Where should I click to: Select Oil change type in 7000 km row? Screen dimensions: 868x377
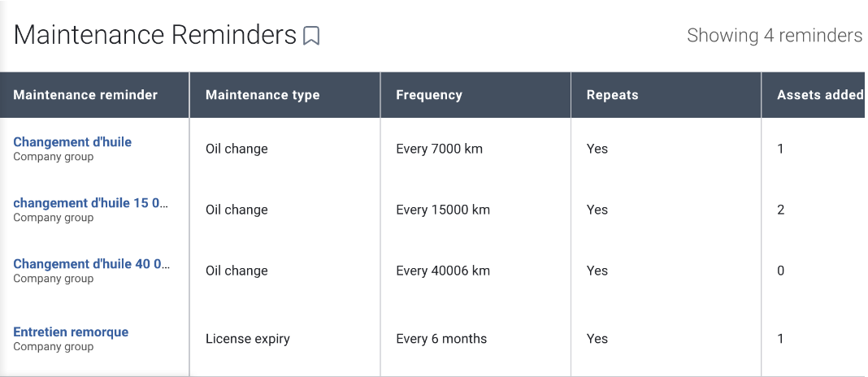coord(237,149)
